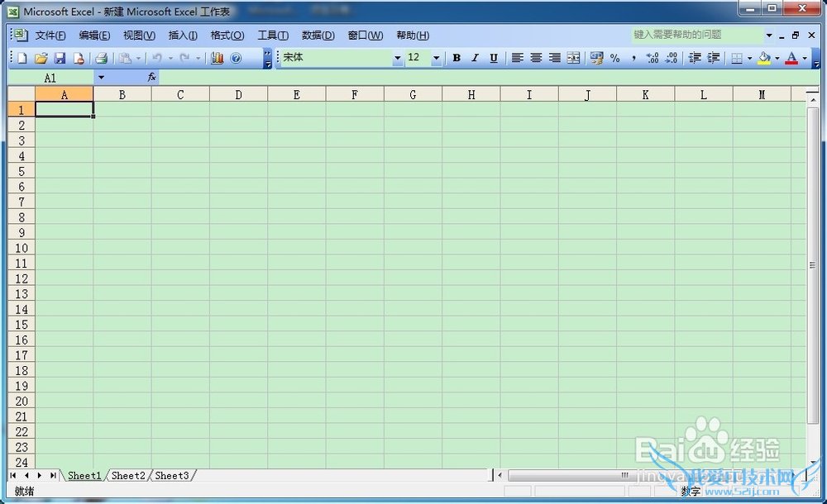827x504 pixels.
Task: Click Increase Indent icon
Action: 713,58
